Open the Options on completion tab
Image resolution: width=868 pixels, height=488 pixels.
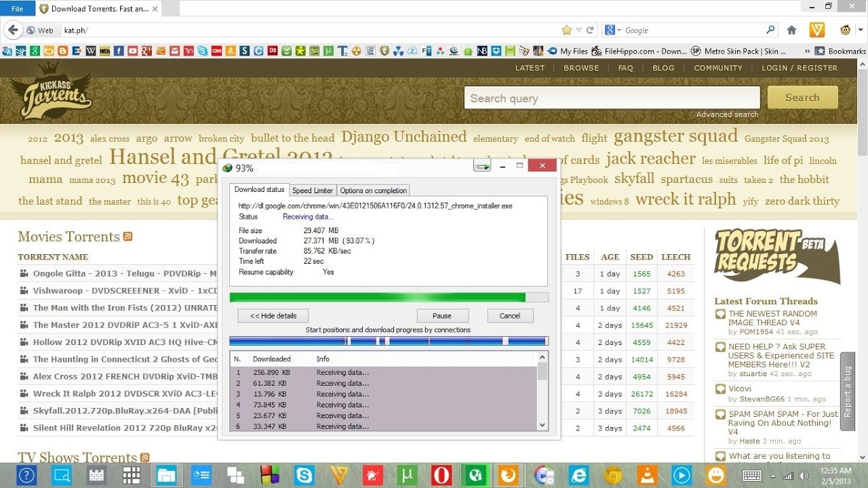coord(373,190)
